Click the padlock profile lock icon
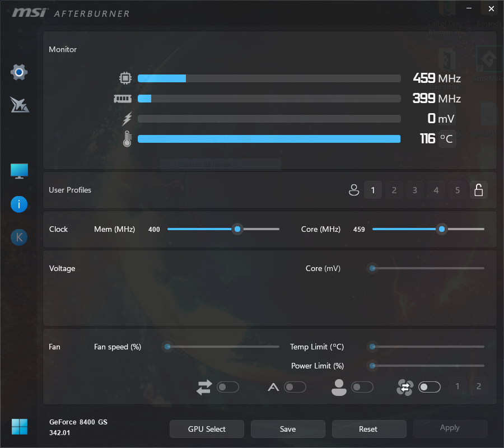Screen dimensions: 504x448 coord(479,190)
